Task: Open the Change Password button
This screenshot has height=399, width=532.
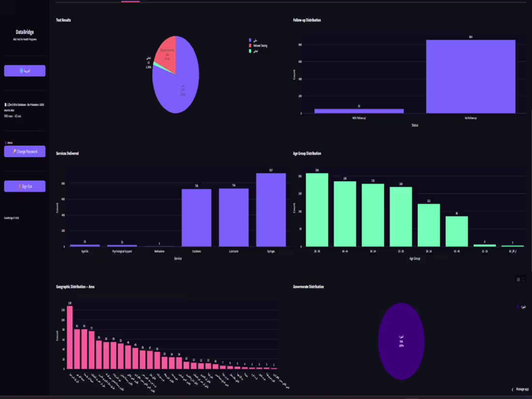Action: point(25,151)
